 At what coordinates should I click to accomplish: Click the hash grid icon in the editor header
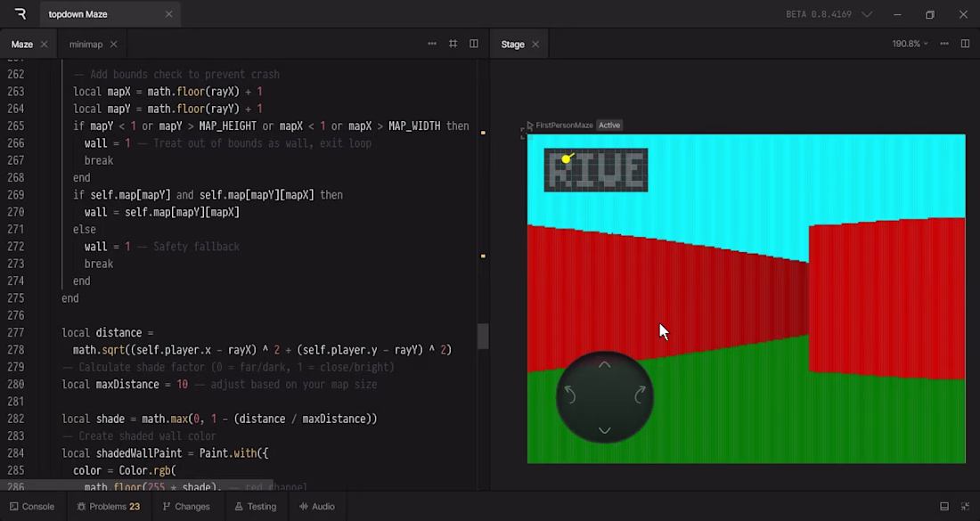coord(453,44)
